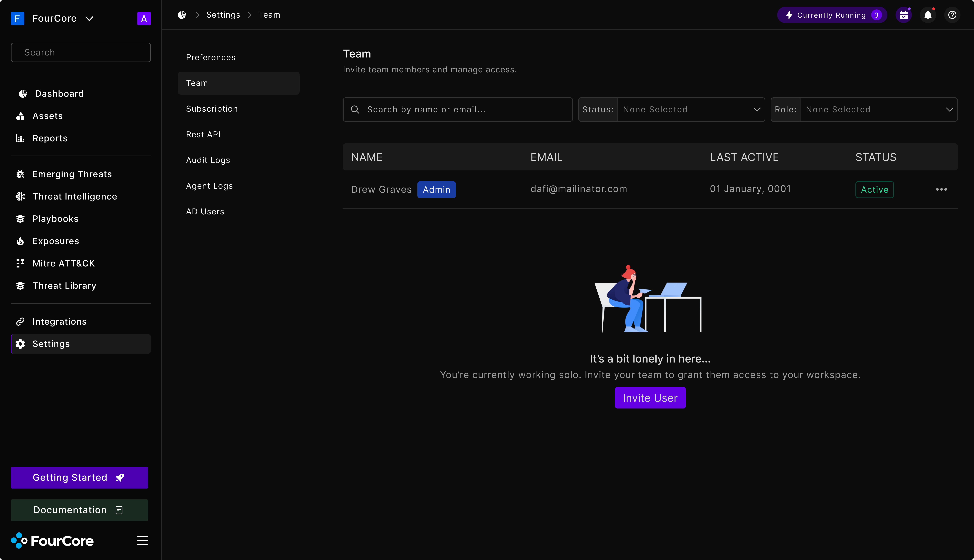974x560 pixels.
Task: Open the notifications bell icon
Action: click(x=928, y=15)
